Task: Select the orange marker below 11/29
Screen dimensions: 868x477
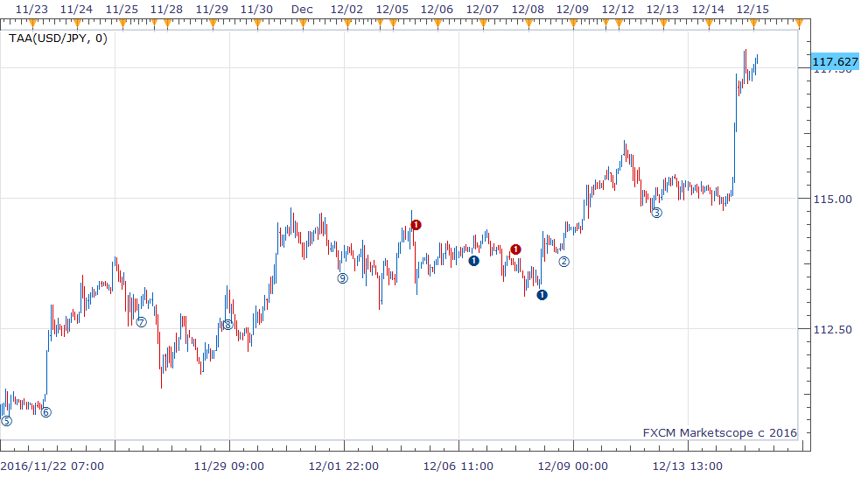Action: pyautogui.click(x=213, y=24)
